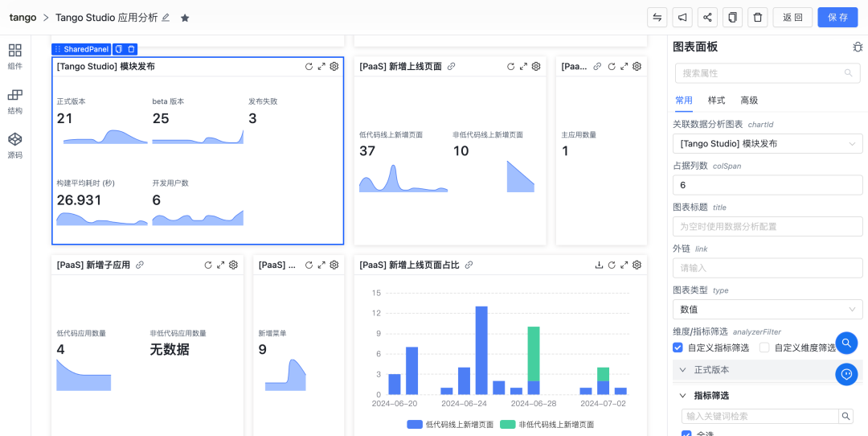Image resolution: width=868 pixels, height=436 pixels.
Task: Click the bug debug icon in 图表面板
Action: tap(858, 47)
